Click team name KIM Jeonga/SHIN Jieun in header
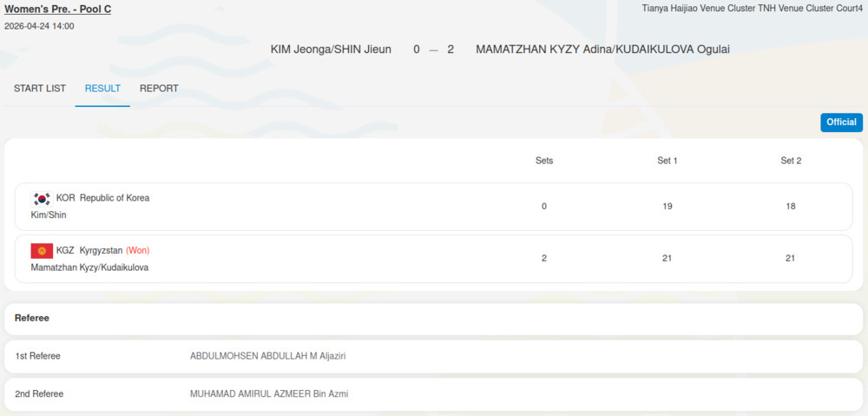 pyautogui.click(x=331, y=50)
